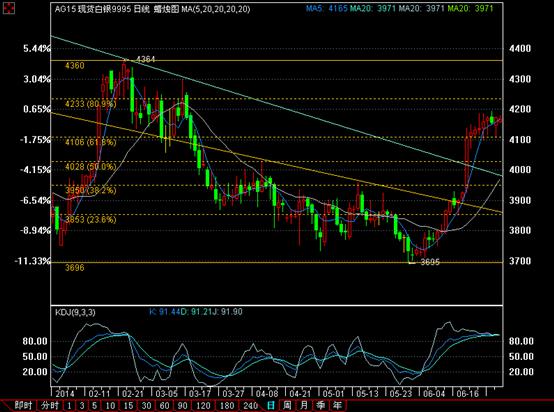The image size is (554, 412).
Task: Click the 4360 Fibonacci level label
Action: tap(75, 65)
